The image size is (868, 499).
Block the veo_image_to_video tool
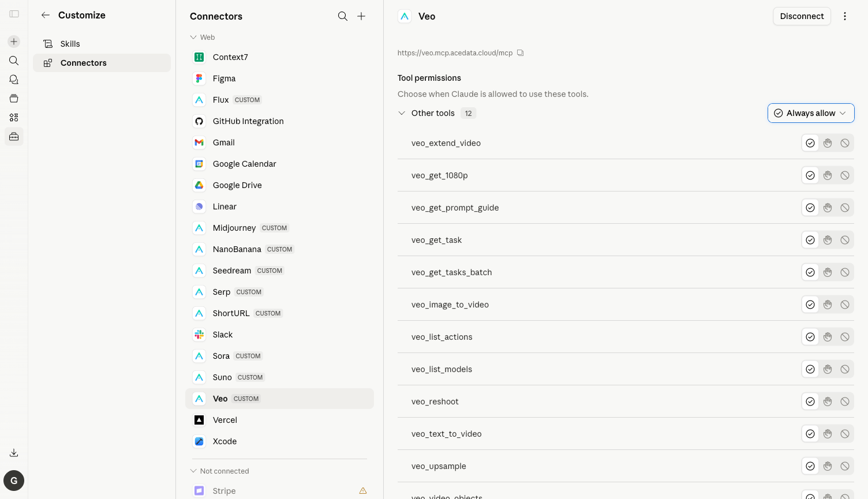pos(845,305)
